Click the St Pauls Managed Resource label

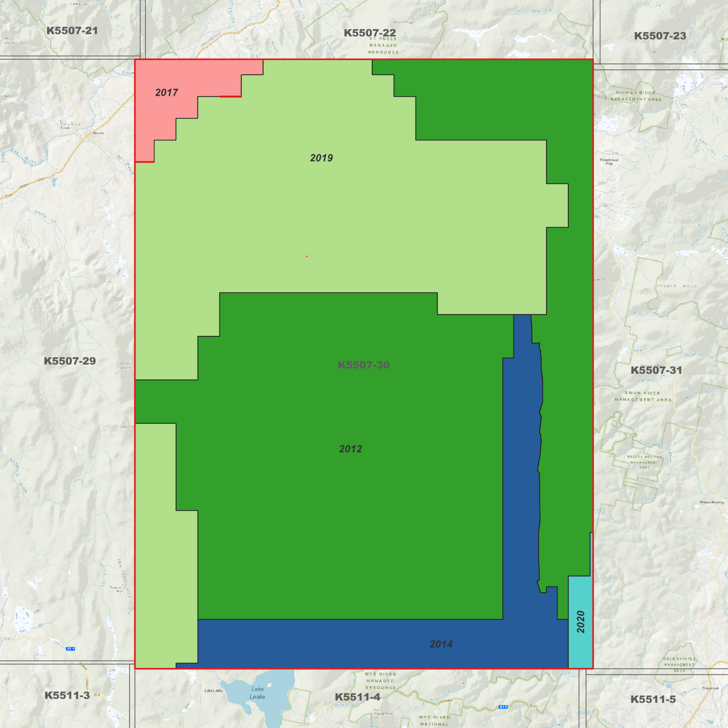click(x=383, y=45)
